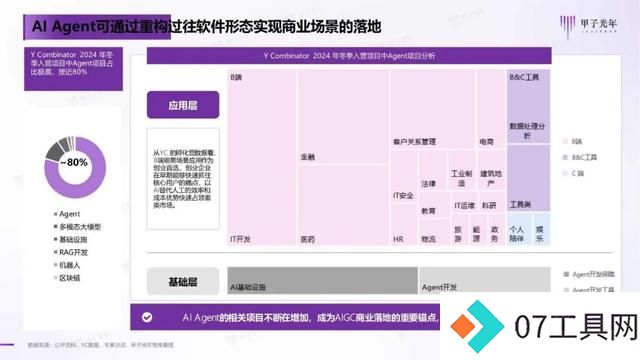
Task: Select the 科研 treemap cell
Action: [492, 202]
